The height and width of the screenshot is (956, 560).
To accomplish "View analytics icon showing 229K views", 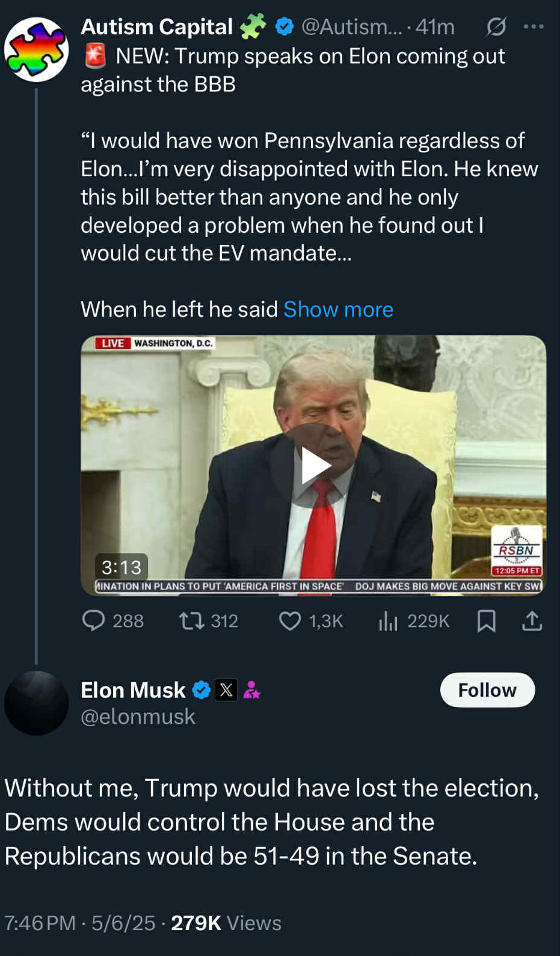I will (389, 621).
